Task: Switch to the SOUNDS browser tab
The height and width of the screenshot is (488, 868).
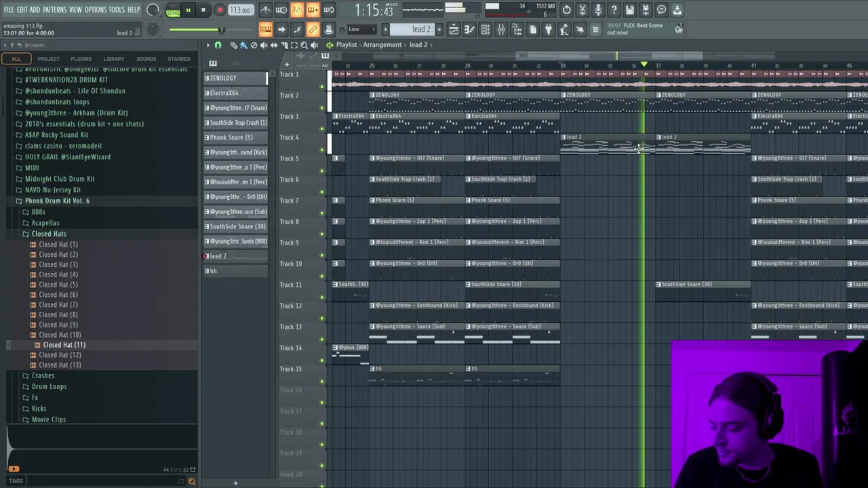Action: coord(146,59)
